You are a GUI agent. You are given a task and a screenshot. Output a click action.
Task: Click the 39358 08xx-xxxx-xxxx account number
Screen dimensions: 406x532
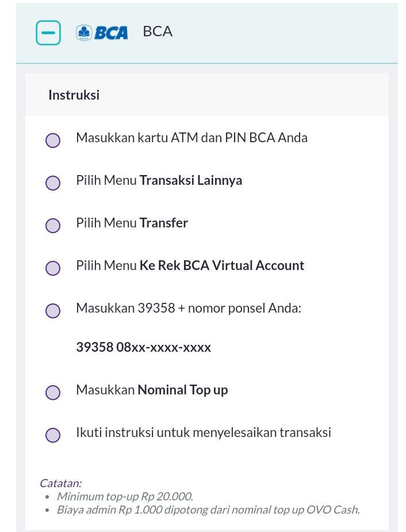(x=143, y=347)
